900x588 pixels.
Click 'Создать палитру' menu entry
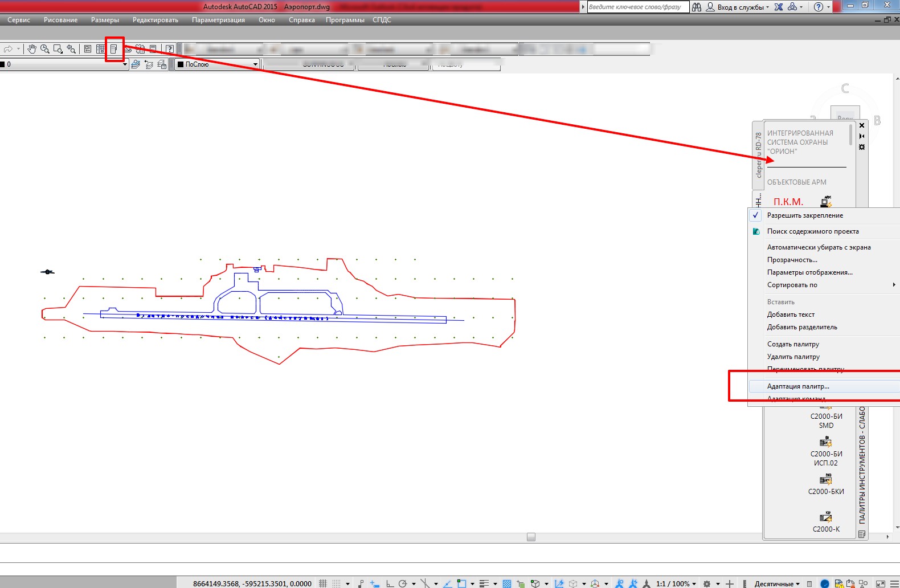(x=793, y=344)
